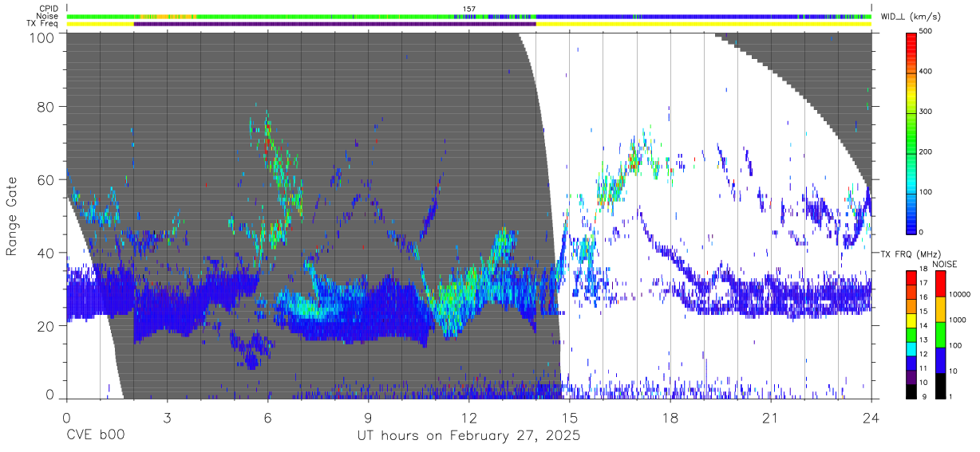
Task: Click the 21 tick on UT hours axis
Action: tap(771, 417)
